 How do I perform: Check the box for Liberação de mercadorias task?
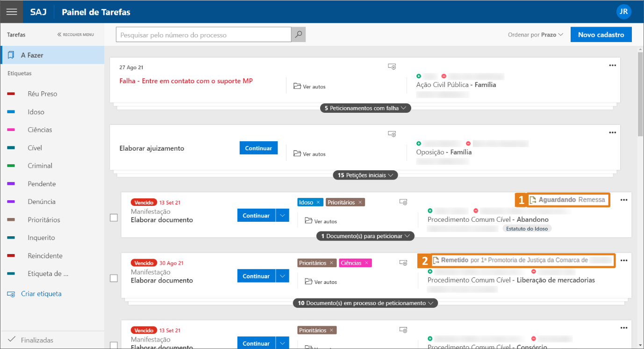pyautogui.click(x=114, y=278)
